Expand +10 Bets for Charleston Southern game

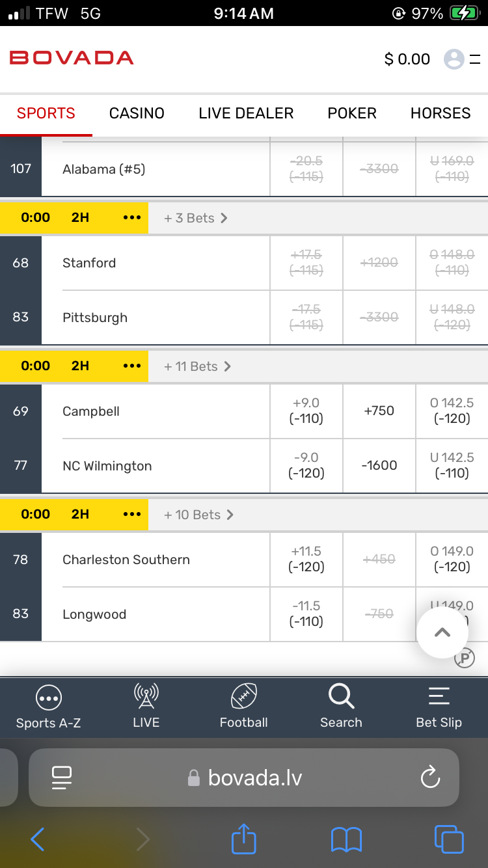coord(198,515)
